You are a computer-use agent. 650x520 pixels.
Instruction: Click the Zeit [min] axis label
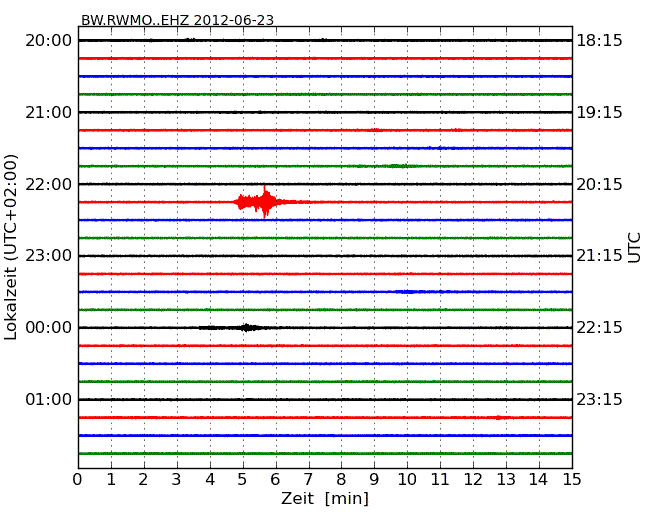pyautogui.click(x=325, y=498)
